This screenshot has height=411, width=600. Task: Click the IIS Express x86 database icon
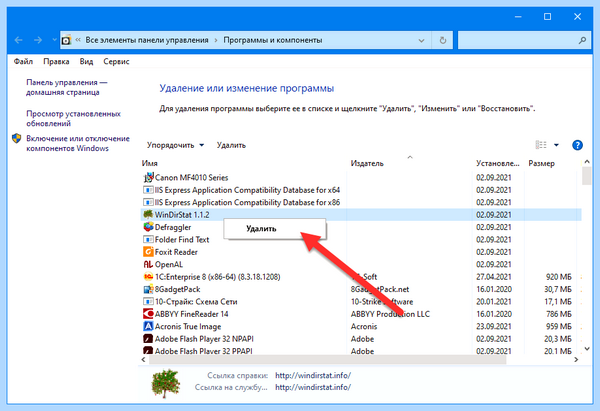point(148,202)
